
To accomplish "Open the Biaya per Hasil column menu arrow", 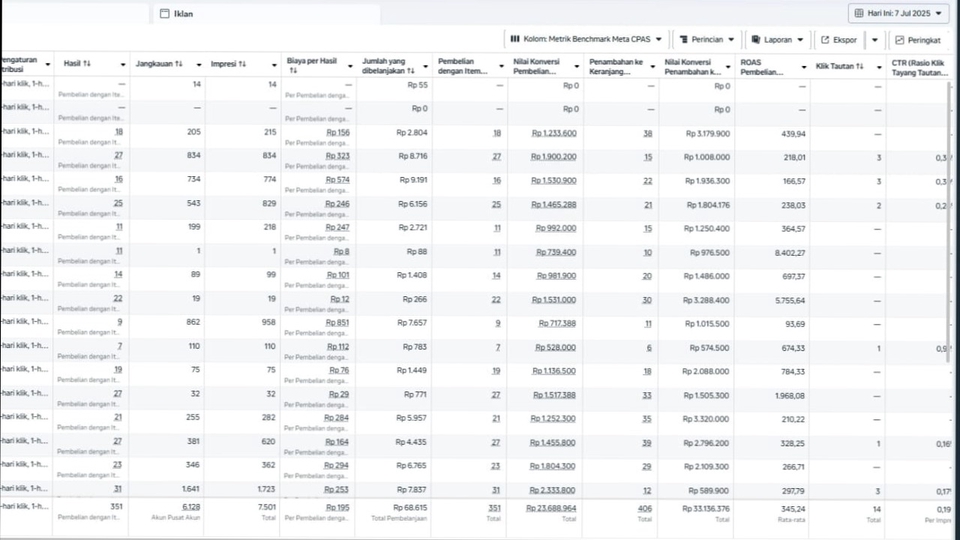I will 350,66.
